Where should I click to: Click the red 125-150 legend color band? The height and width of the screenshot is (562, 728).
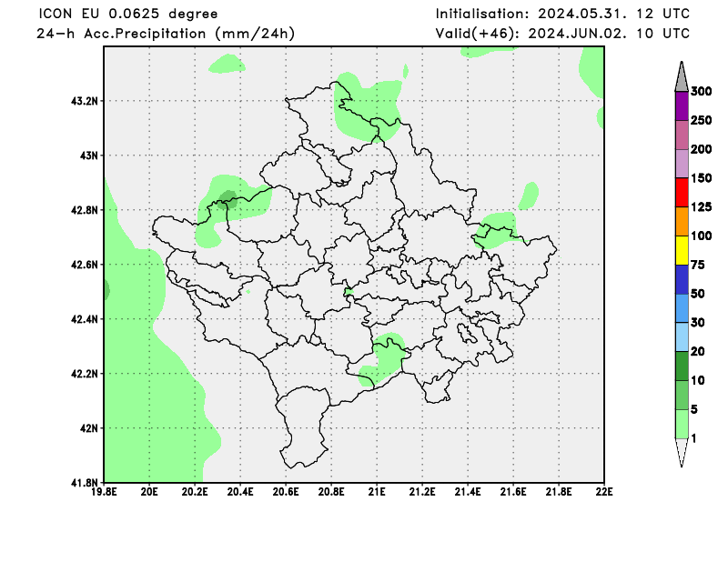pos(682,193)
